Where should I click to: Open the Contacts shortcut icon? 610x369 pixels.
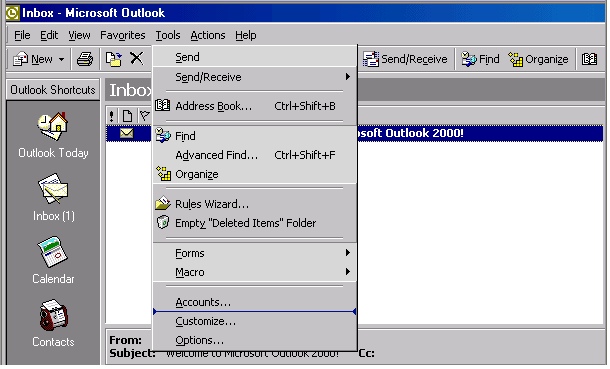pos(53,315)
